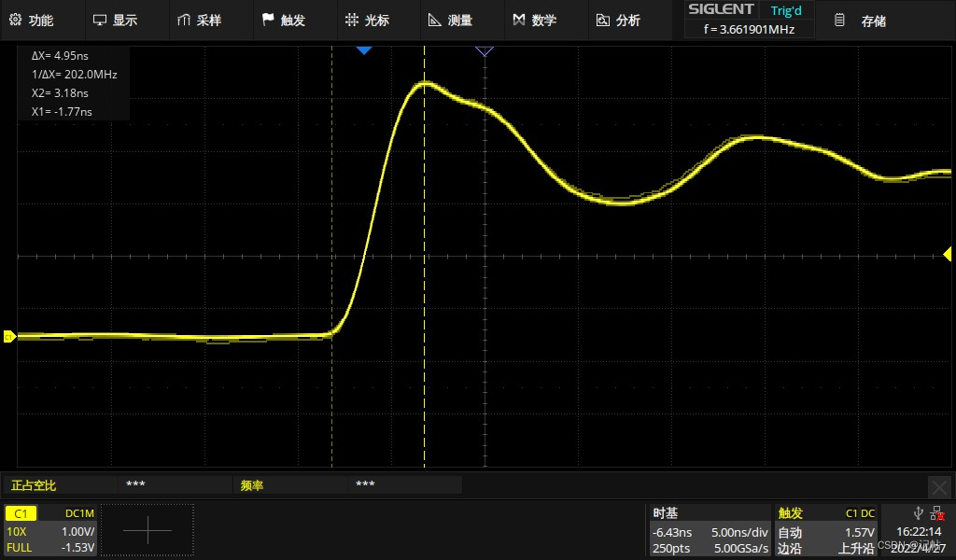956x560 pixels.
Task: Click the f = 3.661901MHz frequency readout
Action: 749,29
